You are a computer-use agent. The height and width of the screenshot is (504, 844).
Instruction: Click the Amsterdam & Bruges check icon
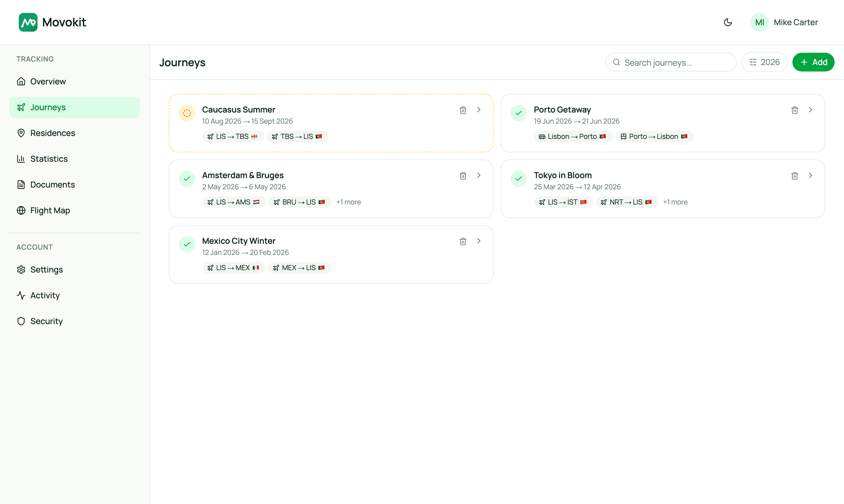pyautogui.click(x=187, y=179)
